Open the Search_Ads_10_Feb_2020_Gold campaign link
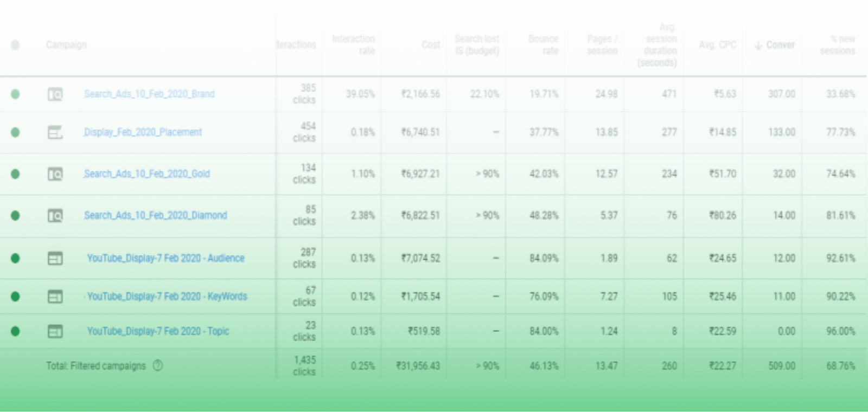868x412 pixels. click(147, 173)
